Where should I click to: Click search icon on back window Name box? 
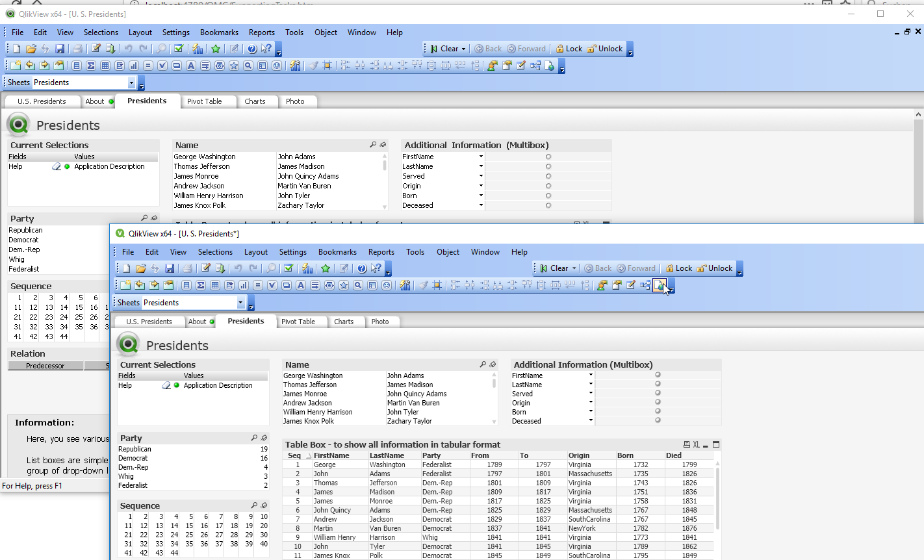click(373, 145)
